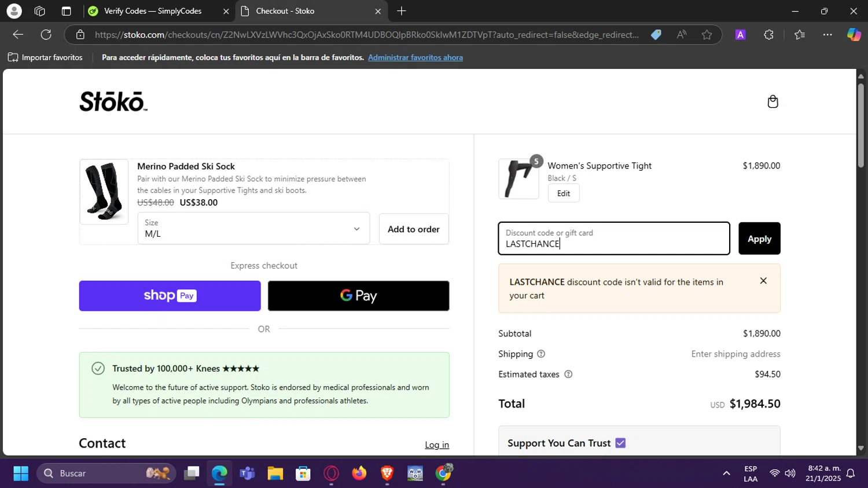Click Importar favoritos in favorites bar

tap(45, 57)
